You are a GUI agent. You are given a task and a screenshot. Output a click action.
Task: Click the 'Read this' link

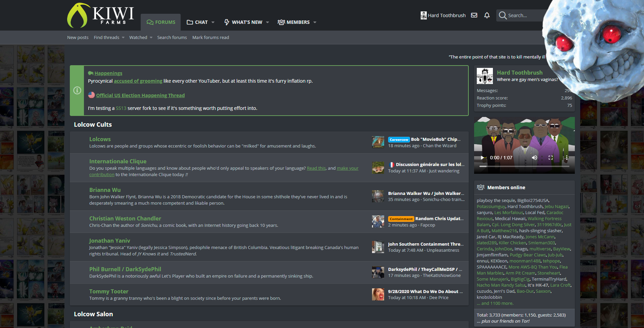[x=316, y=168]
